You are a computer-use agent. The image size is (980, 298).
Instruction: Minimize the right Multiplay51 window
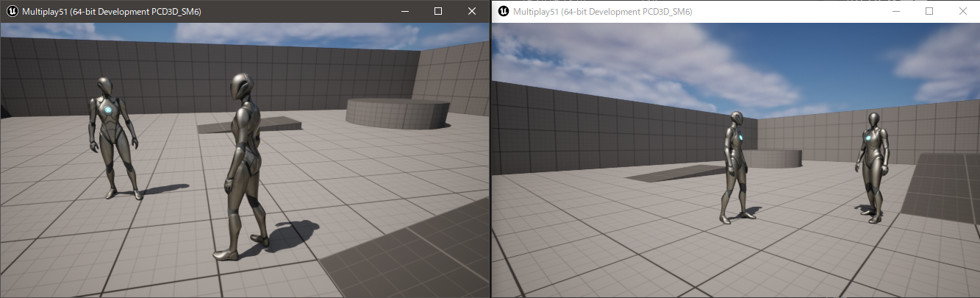coord(895,11)
